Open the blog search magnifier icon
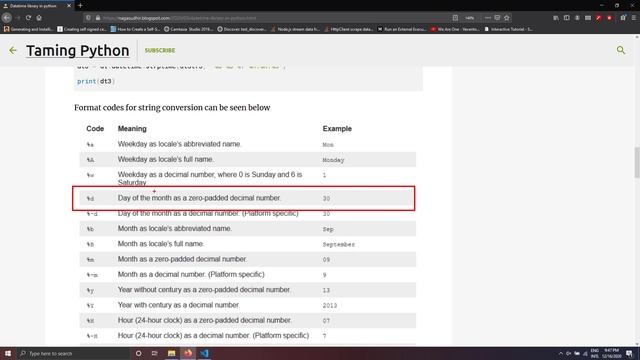640x360 pixels. pos(621,50)
